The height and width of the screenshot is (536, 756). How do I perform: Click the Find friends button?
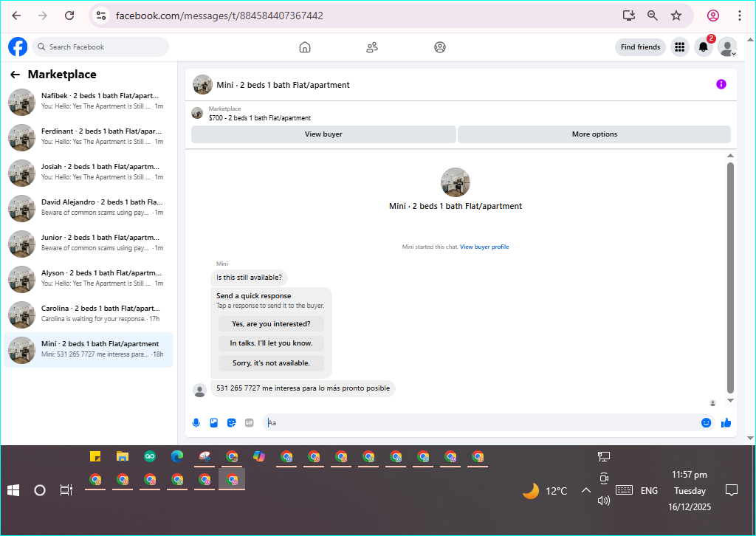coord(640,47)
